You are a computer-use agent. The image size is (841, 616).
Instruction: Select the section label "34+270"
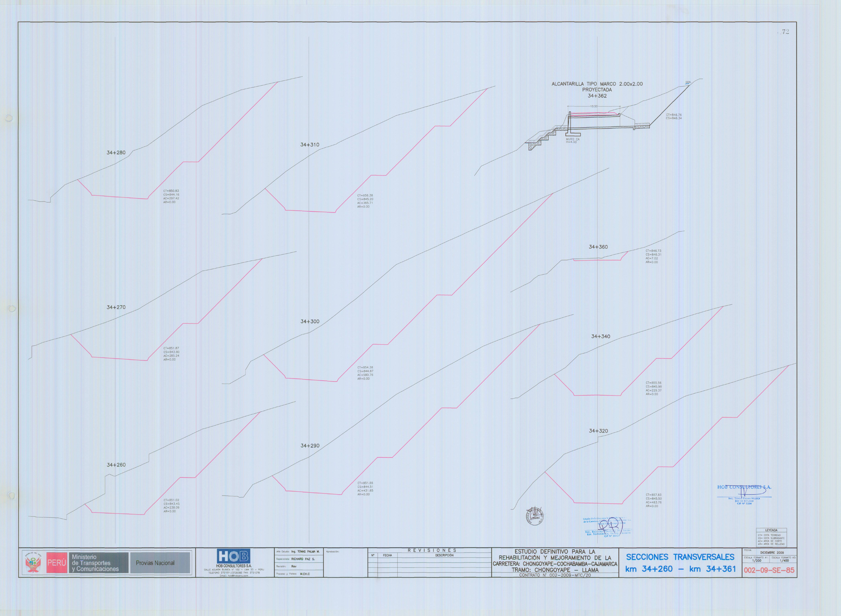click(x=116, y=307)
